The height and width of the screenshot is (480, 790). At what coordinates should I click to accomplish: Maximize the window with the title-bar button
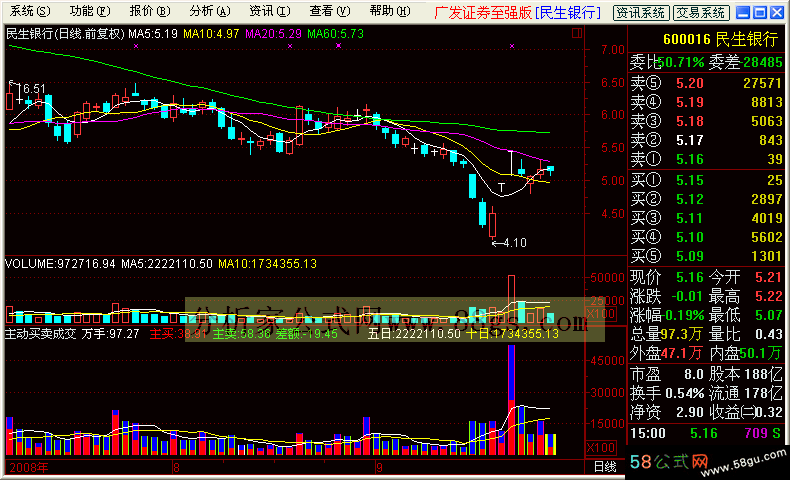coord(760,13)
